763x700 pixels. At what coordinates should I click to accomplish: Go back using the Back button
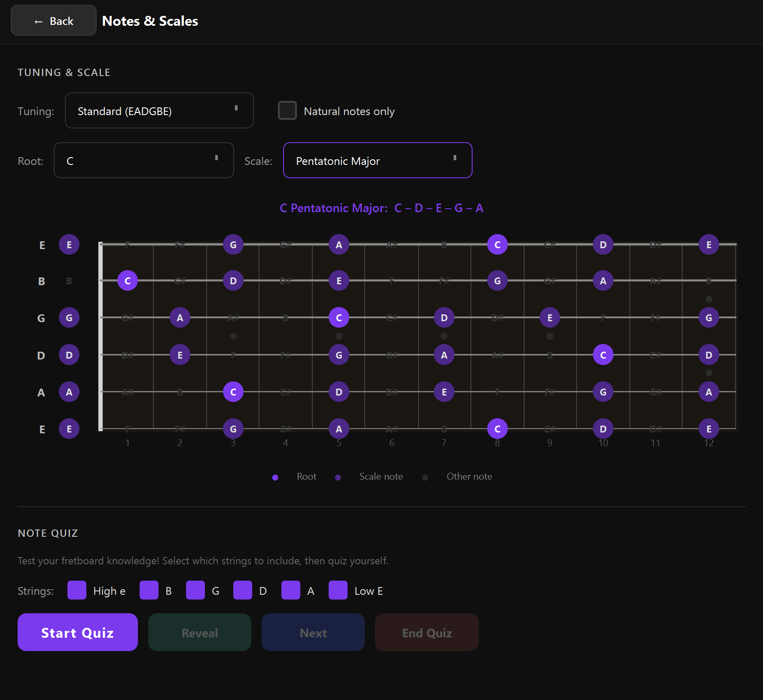54,21
